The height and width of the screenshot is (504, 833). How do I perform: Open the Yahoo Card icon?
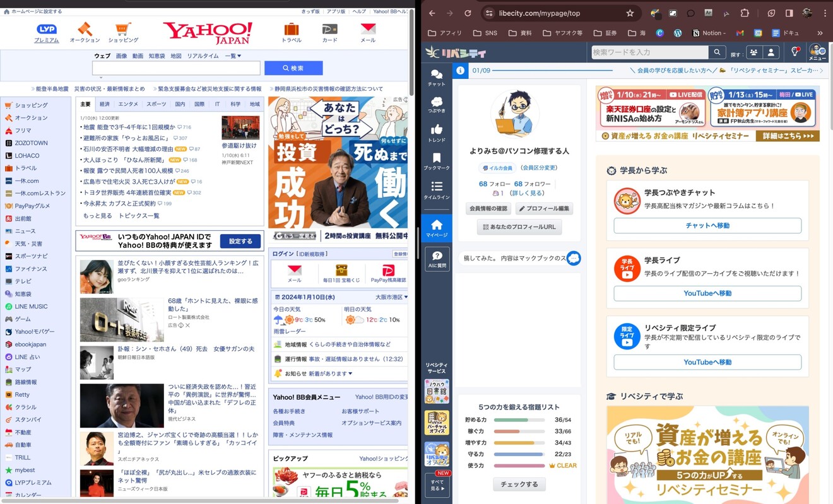(x=329, y=29)
